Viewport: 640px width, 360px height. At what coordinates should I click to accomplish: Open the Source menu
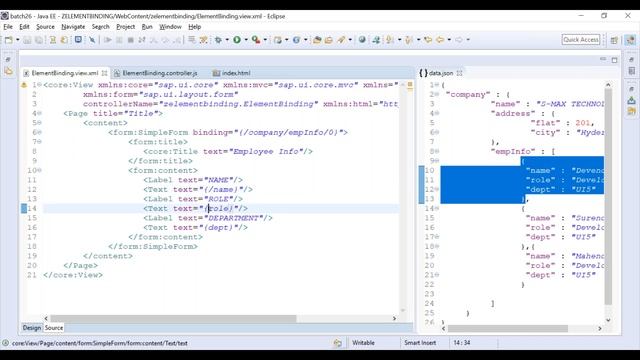pyautogui.click(x=45, y=27)
